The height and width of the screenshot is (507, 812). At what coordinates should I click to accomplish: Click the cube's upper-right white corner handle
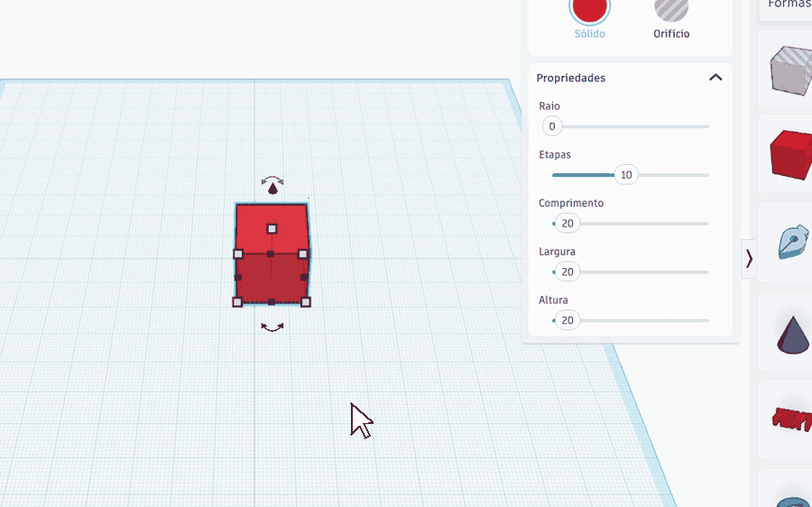coord(303,253)
